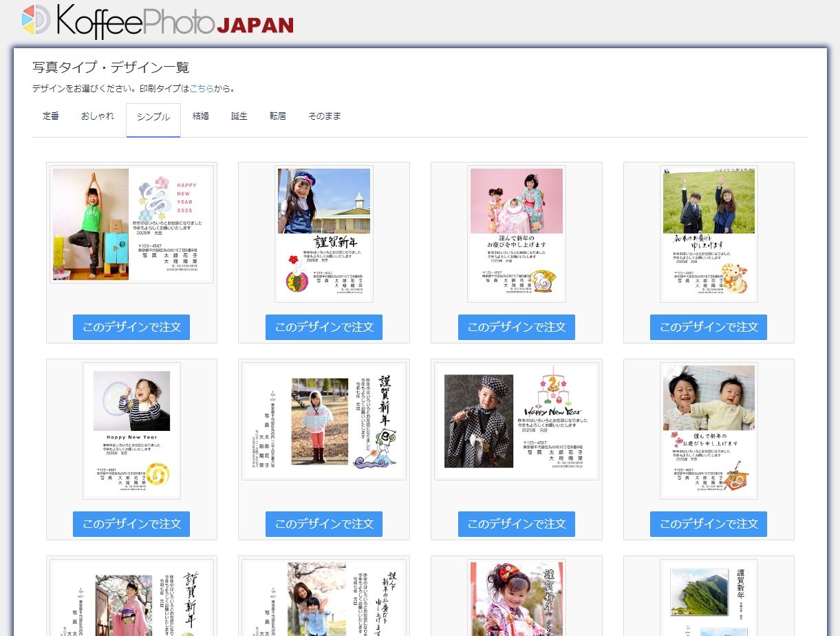The height and width of the screenshot is (636, 840).
Task: Order the design with two smiling babies
Action: tap(709, 524)
